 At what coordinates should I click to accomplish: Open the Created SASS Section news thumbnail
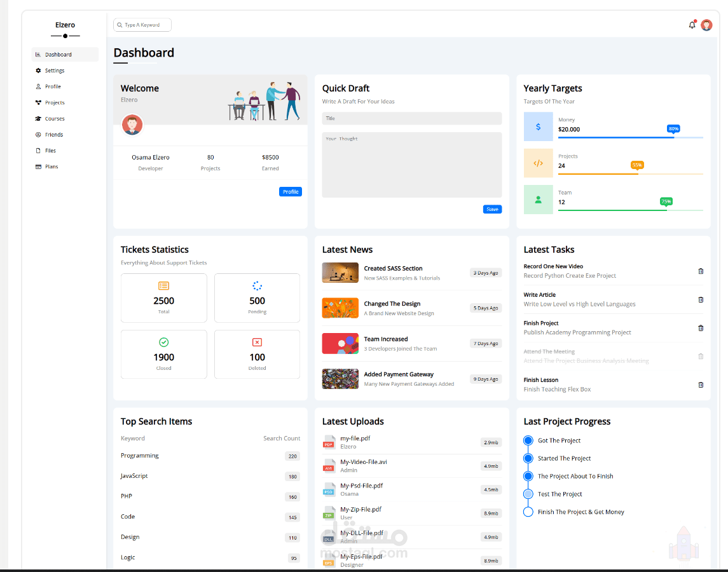tap(340, 273)
